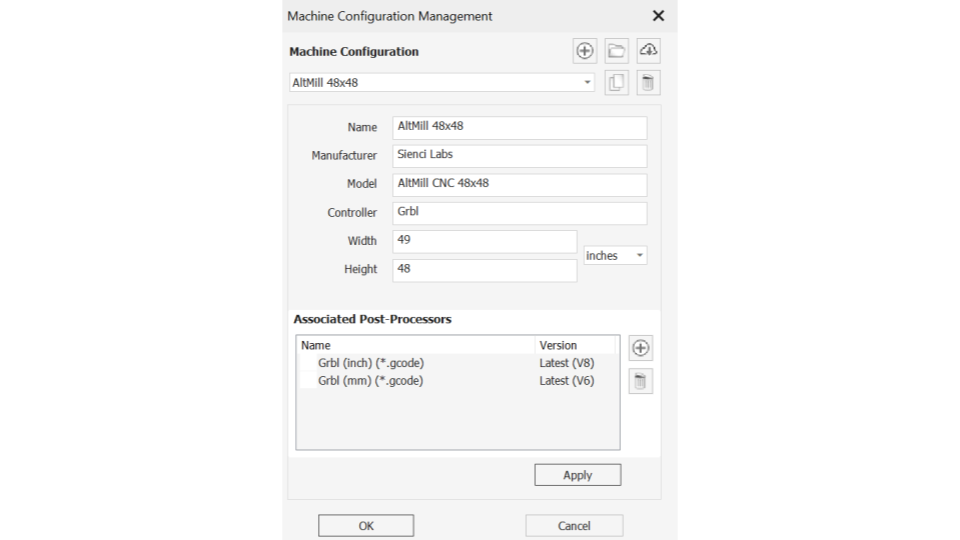
Task: Duplicate the AltMill 48x48 configuration
Action: coord(617,83)
